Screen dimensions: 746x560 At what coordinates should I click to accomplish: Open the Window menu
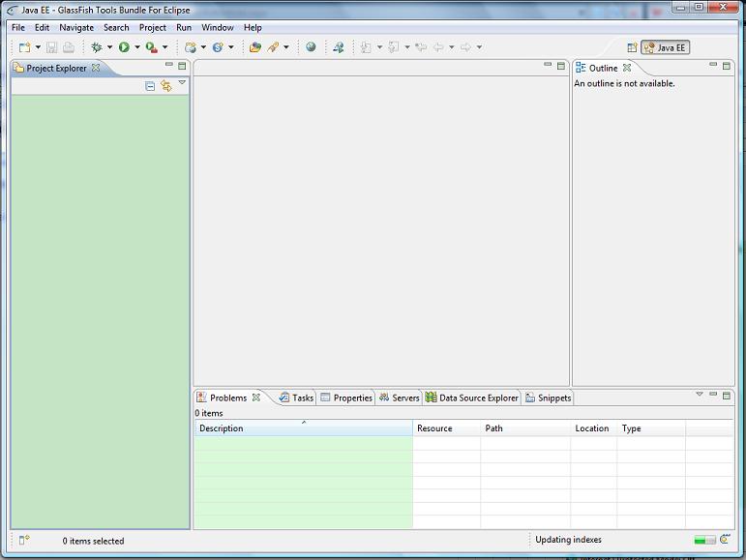point(218,28)
